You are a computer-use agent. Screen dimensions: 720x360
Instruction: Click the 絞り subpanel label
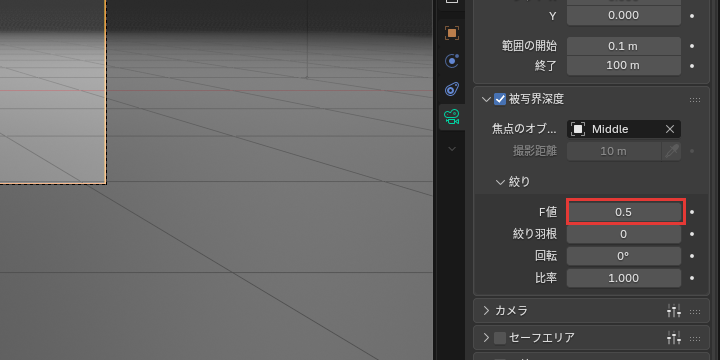point(519,182)
